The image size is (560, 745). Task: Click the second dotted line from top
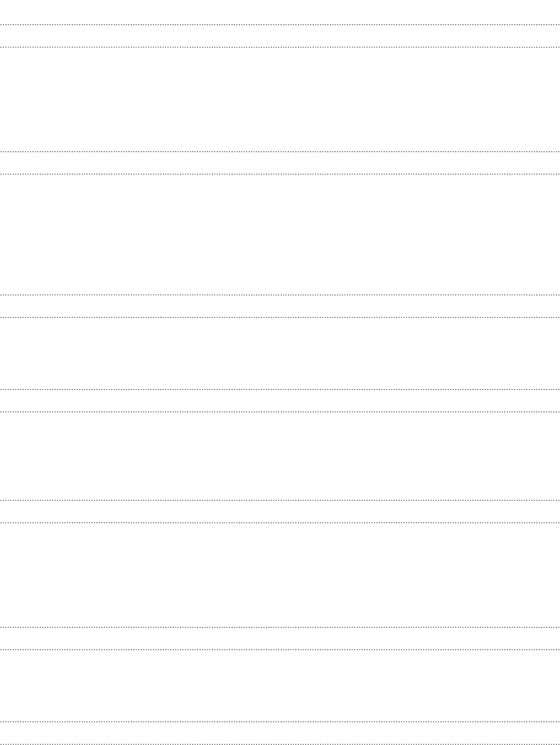point(280,48)
